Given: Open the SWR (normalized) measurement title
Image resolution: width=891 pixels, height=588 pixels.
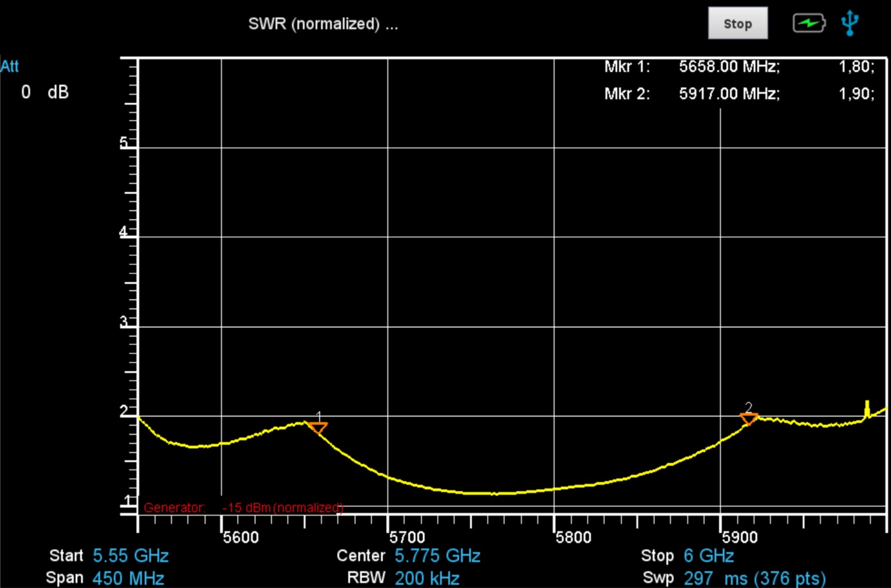Looking at the screenshot, I should [322, 24].
